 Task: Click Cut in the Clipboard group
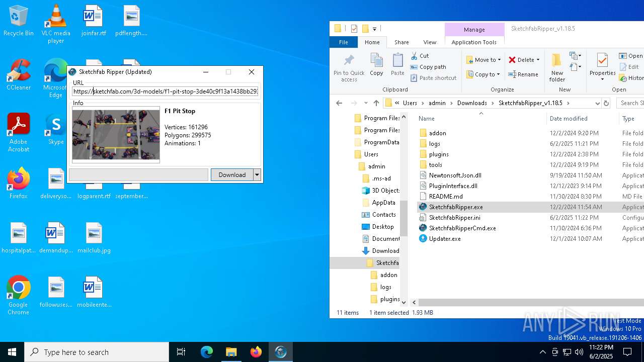tap(420, 56)
